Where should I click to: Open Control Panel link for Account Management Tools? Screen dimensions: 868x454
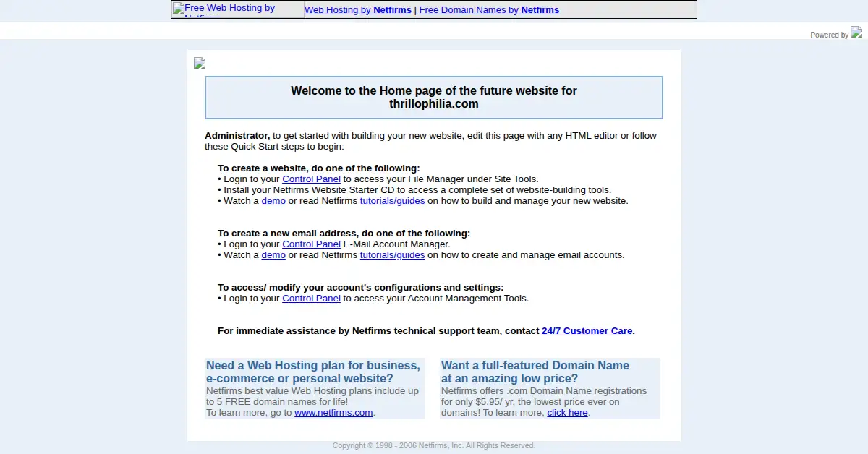coord(311,299)
